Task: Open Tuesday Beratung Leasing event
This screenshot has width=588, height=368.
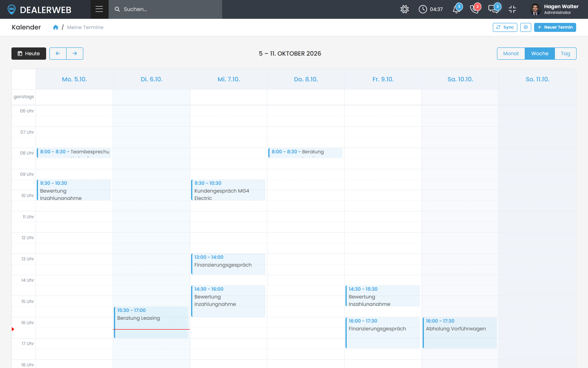Action: 151,322
